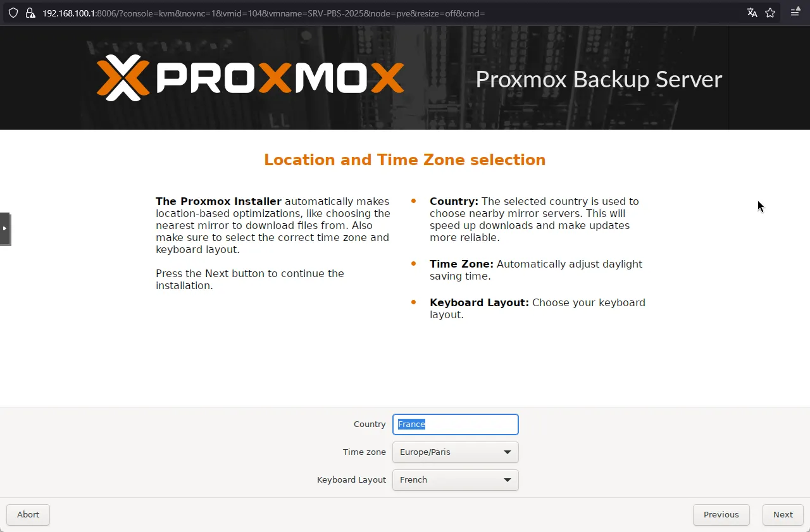
Task: Click the Next button
Action: (783, 514)
